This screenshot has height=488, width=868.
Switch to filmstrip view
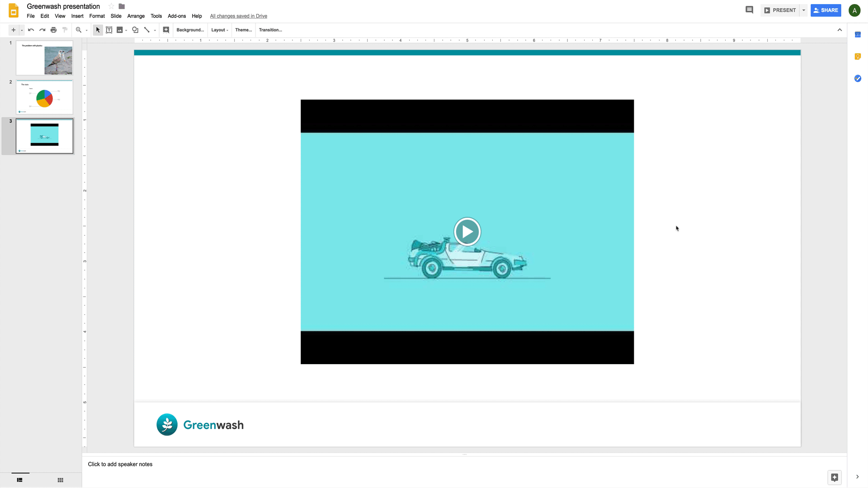pos(19,480)
